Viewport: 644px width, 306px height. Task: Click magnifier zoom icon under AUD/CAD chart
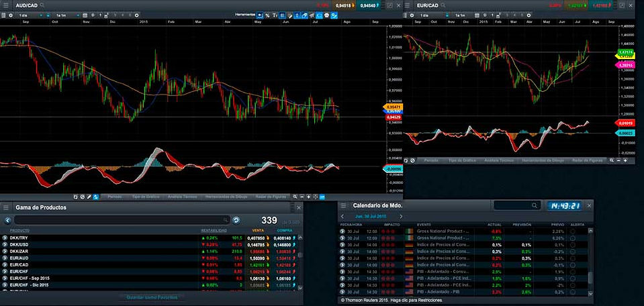(x=295, y=197)
